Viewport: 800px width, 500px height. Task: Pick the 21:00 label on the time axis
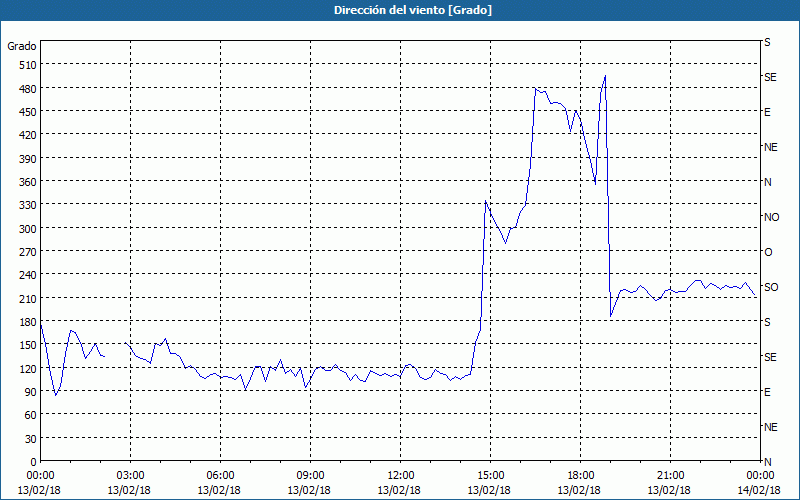coord(670,476)
